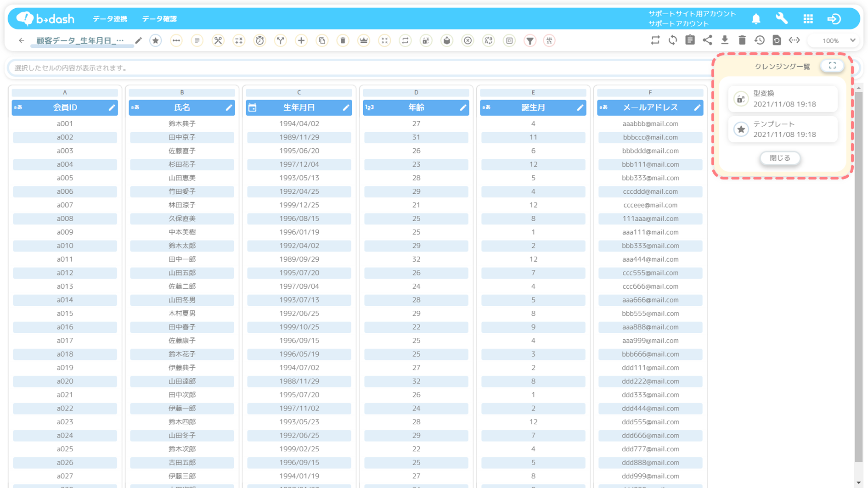
Task: Click the pink-ringed grid toolbar icon
Action: pyautogui.click(x=549, y=40)
